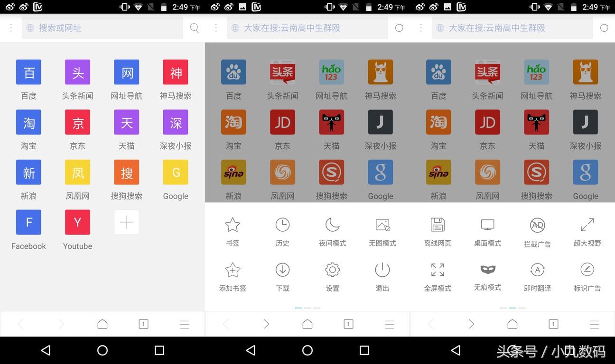Viewport: 615px width, 364px height.
Task: Close the menu via middle screen's hamburger icon
Action: [390, 324]
